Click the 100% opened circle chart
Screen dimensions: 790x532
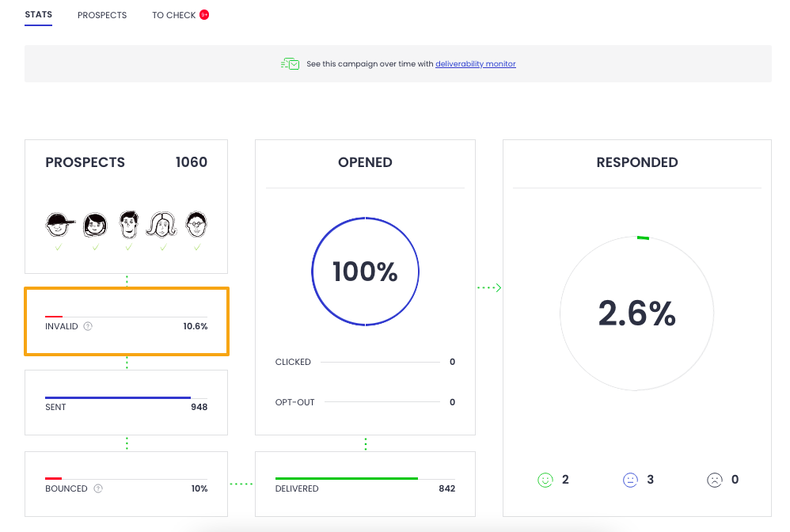[365, 272]
